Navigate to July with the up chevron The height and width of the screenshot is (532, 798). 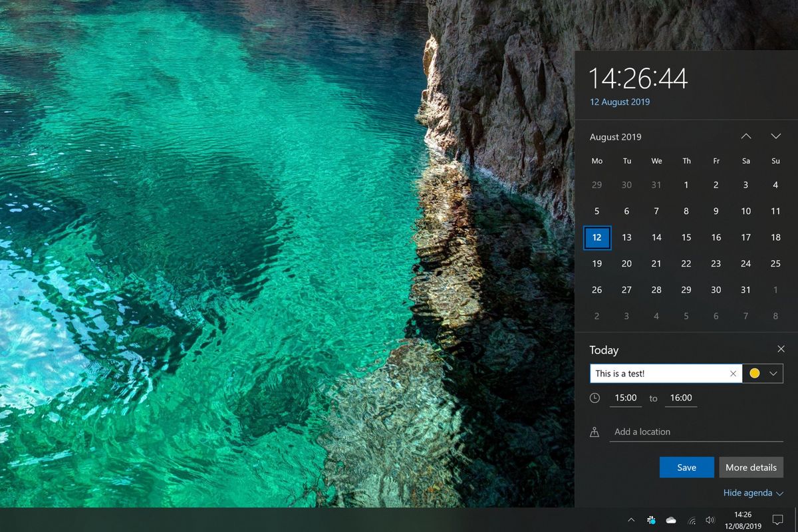click(x=746, y=136)
